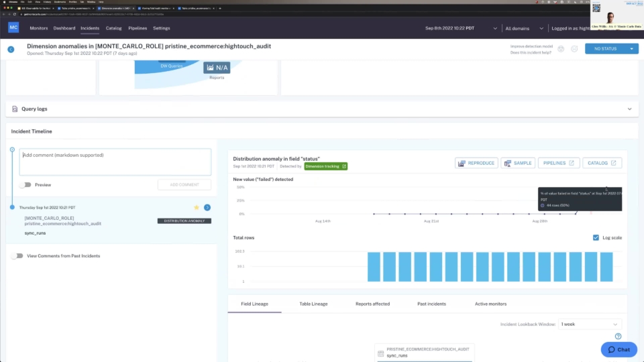Open the help question mark icon
The height and width of the screenshot is (362, 644).
[618, 336]
